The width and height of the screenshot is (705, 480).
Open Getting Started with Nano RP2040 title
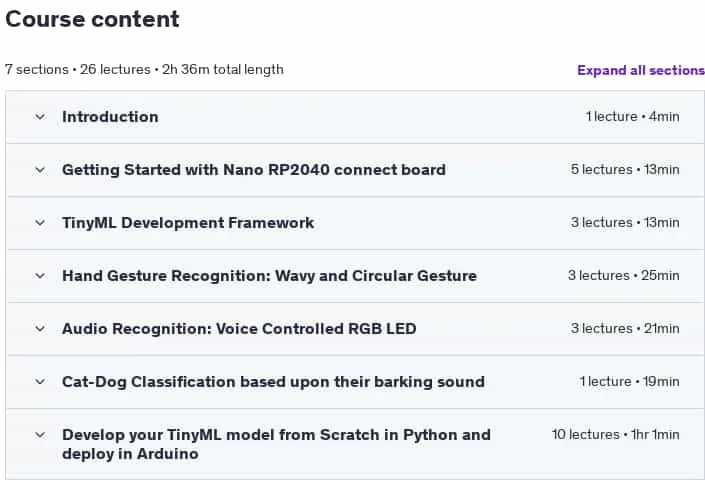pos(254,170)
